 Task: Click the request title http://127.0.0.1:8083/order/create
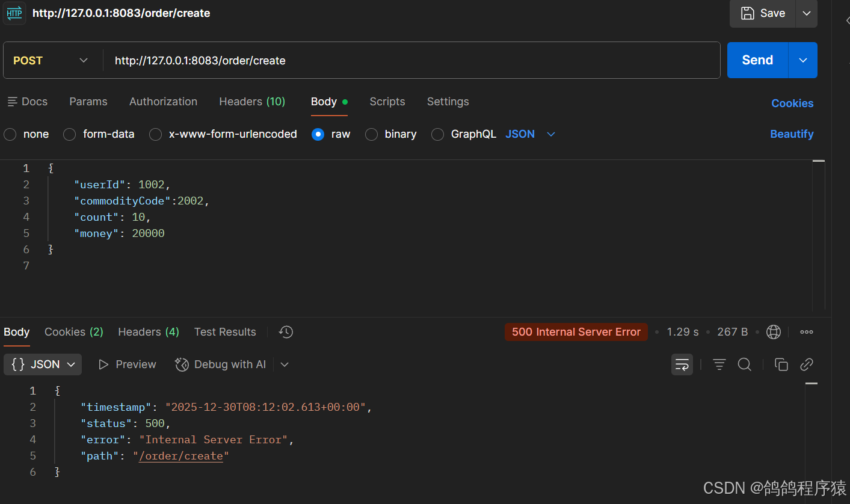[x=121, y=13]
